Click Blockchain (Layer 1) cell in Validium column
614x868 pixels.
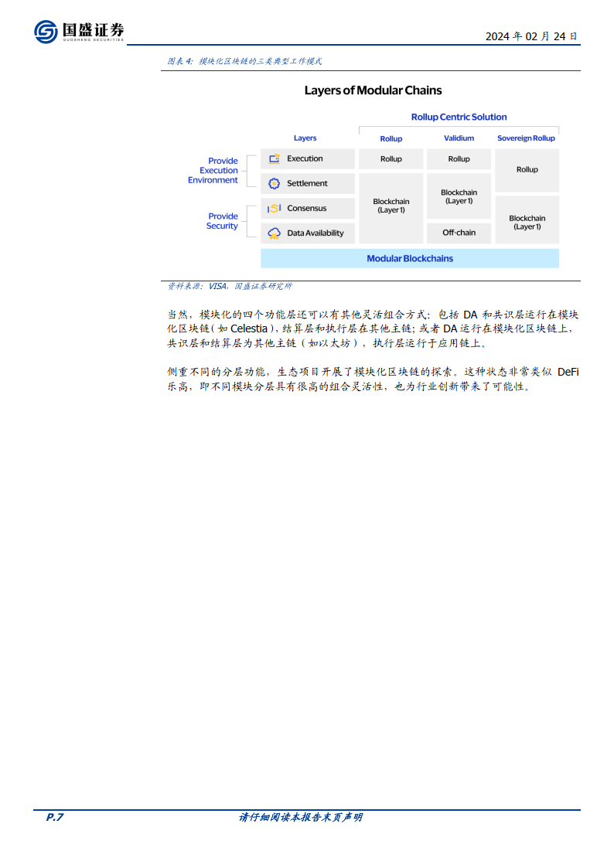pos(459,196)
